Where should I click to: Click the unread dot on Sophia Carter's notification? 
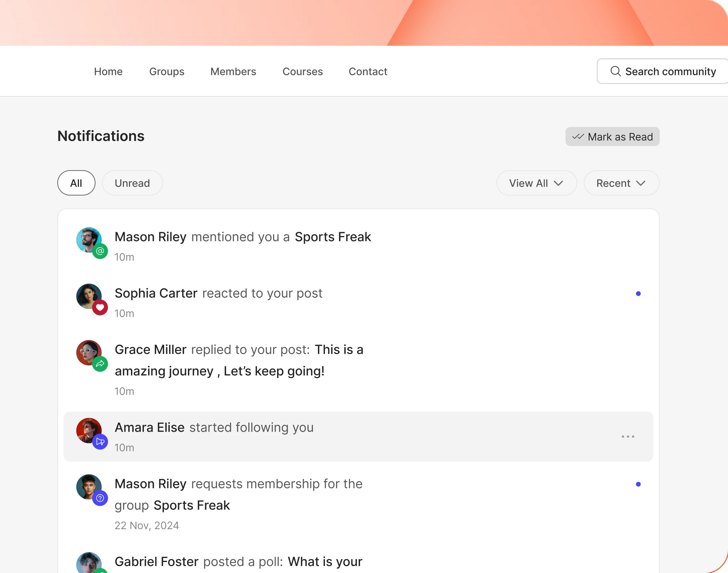coord(638,293)
